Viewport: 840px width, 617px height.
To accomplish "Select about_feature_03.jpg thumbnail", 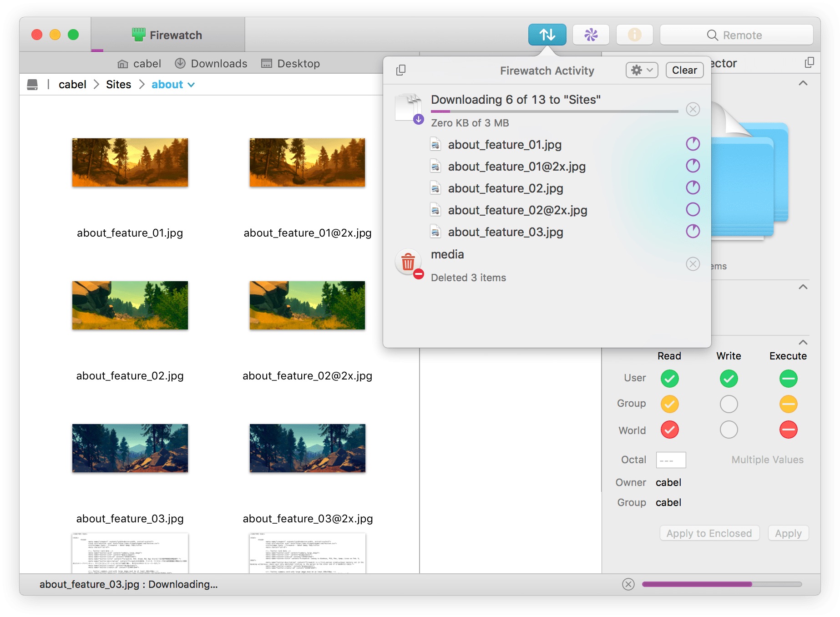I will (x=130, y=448).
